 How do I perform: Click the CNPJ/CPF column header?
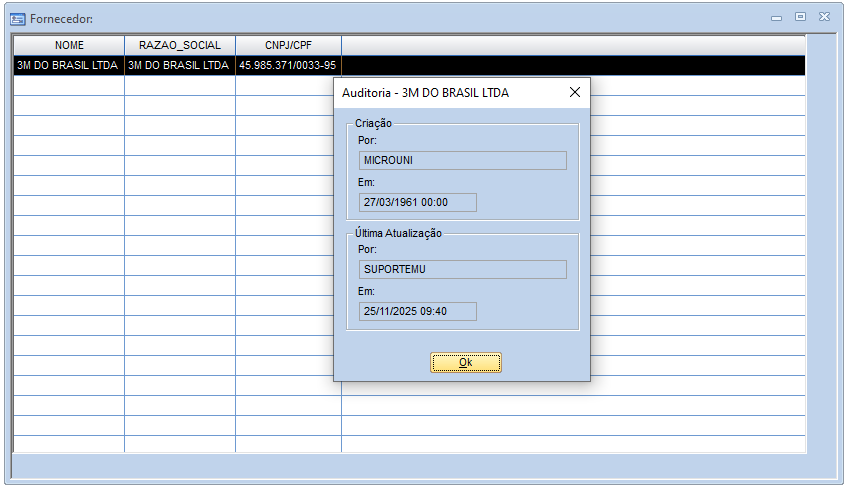click(x=288, y=45)
